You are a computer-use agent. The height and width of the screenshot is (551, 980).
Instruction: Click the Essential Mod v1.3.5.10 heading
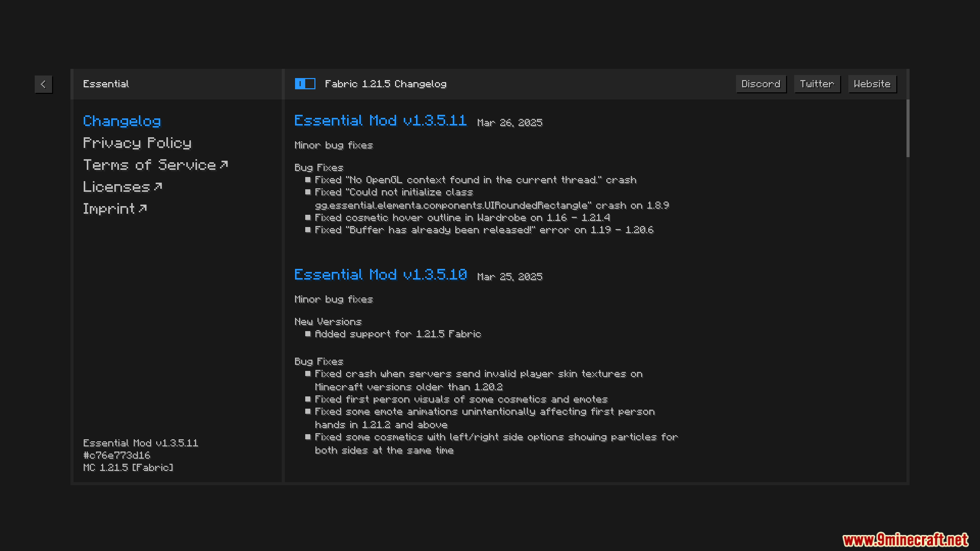pos(380,274)
